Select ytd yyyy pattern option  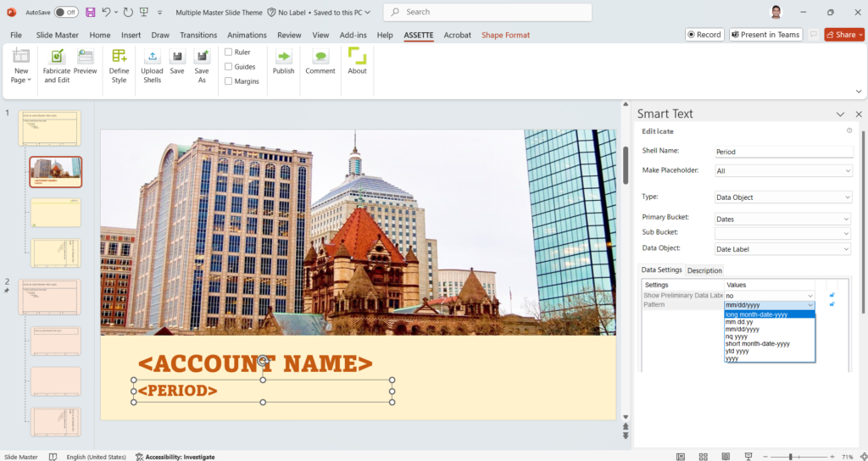coord(770,351)
